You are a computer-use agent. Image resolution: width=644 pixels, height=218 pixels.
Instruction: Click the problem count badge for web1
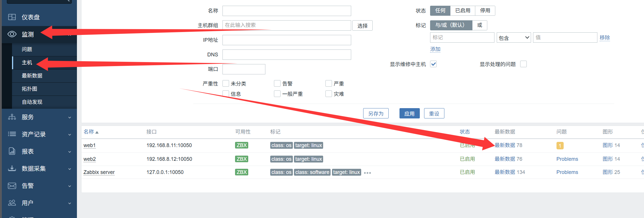[x=560, y=146]
